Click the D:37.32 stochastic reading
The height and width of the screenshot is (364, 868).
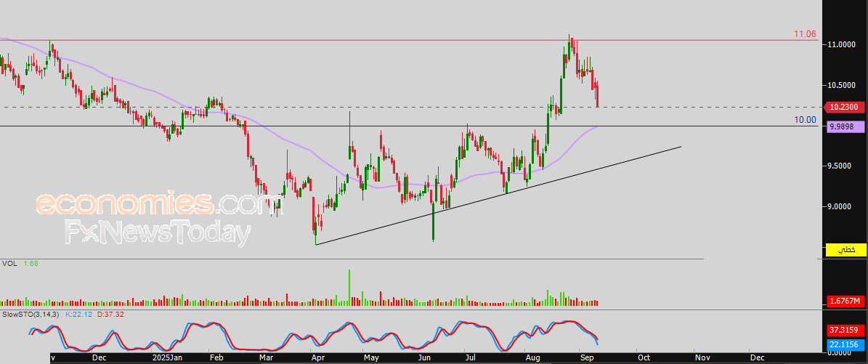(110, 314)
